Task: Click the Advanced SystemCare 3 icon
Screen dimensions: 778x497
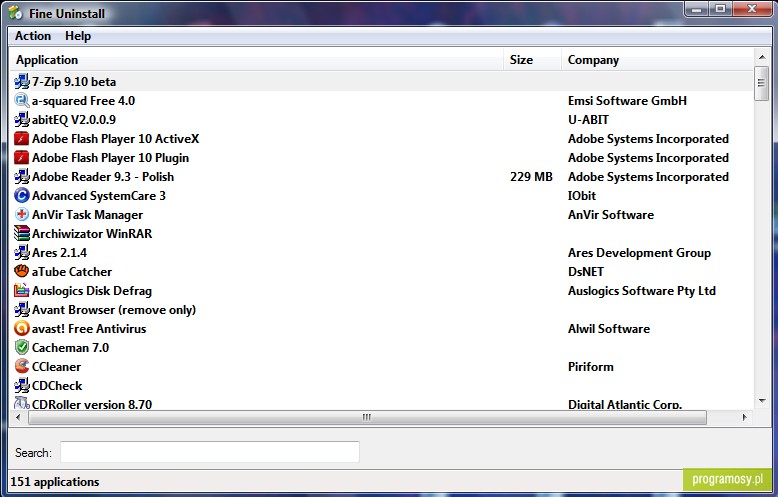Action: [x=22, y=195]
